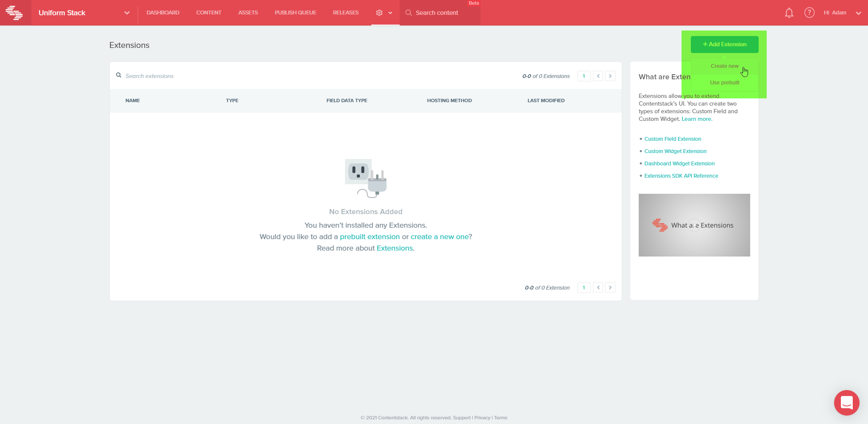Open the Support footer link
The height and width of the screenshot is (424, 868).
coord(462,418)
